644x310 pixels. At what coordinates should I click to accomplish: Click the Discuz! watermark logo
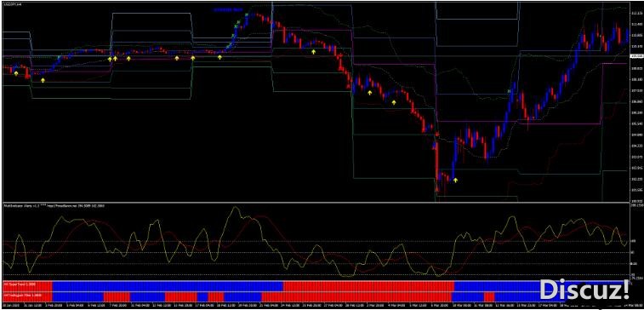(x=584, y=290)
